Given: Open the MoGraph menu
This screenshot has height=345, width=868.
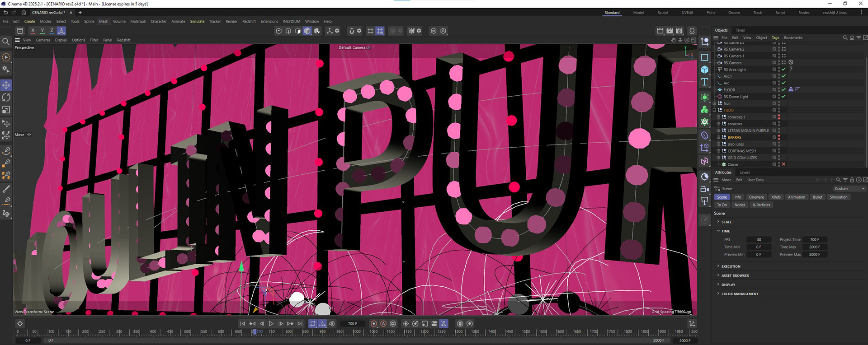Looking at the screenshot, I should coord(138,21).
